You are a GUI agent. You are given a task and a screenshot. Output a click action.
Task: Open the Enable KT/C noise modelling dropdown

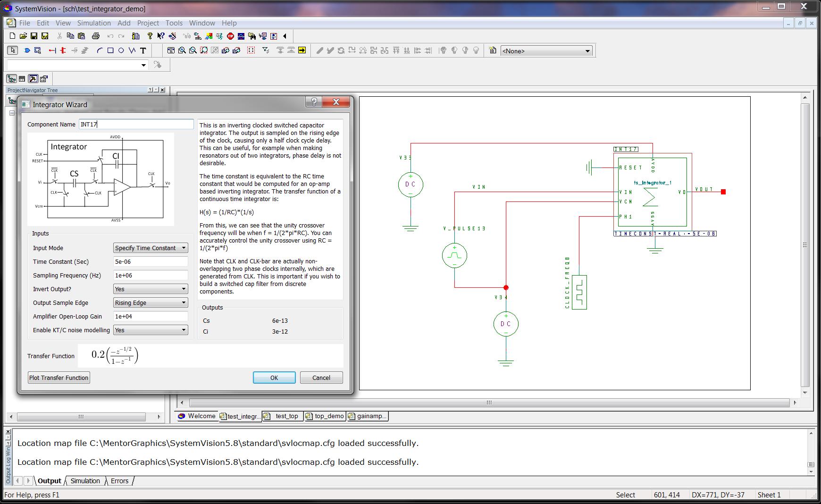[x=151, y=330]
